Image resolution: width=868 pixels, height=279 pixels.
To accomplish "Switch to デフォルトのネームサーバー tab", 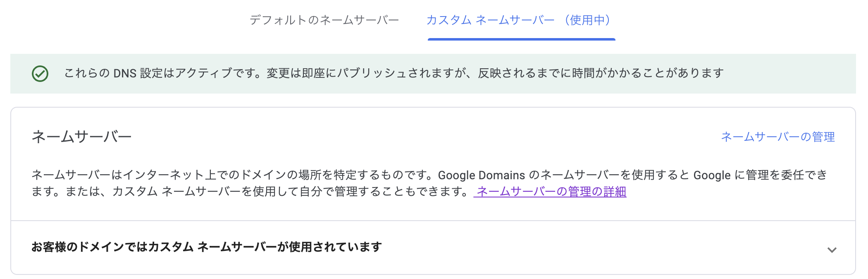I will pyautogui.click(x=324, y=20).
